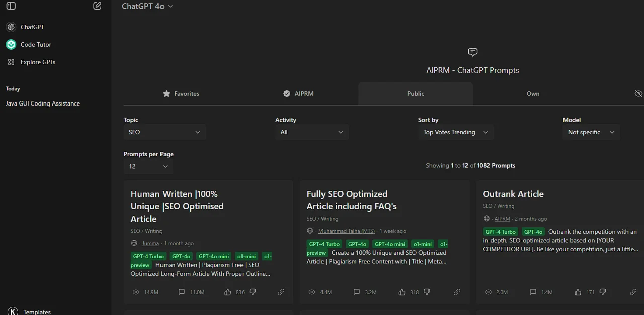
Task: Open Sort by dropdown Top Votes Trending
Action: pyautogui.click(x=455, y=132)
